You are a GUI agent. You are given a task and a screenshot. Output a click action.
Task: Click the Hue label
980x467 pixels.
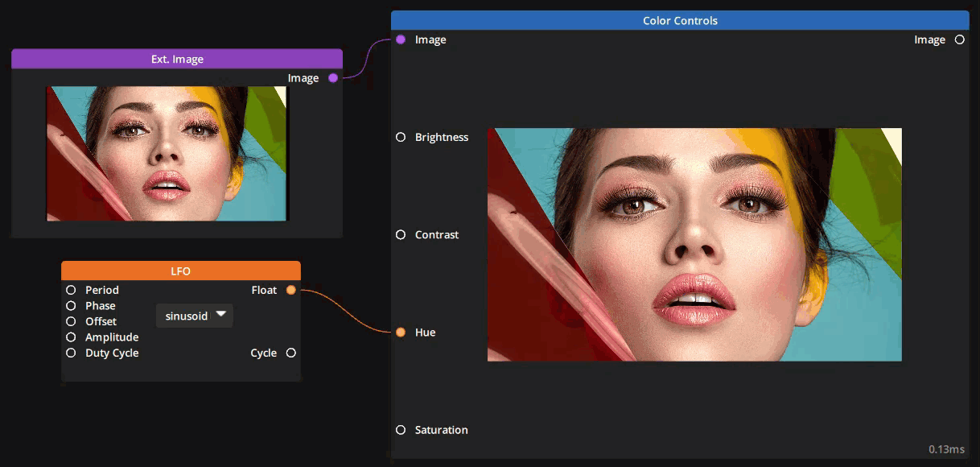[x=425, y=333]
